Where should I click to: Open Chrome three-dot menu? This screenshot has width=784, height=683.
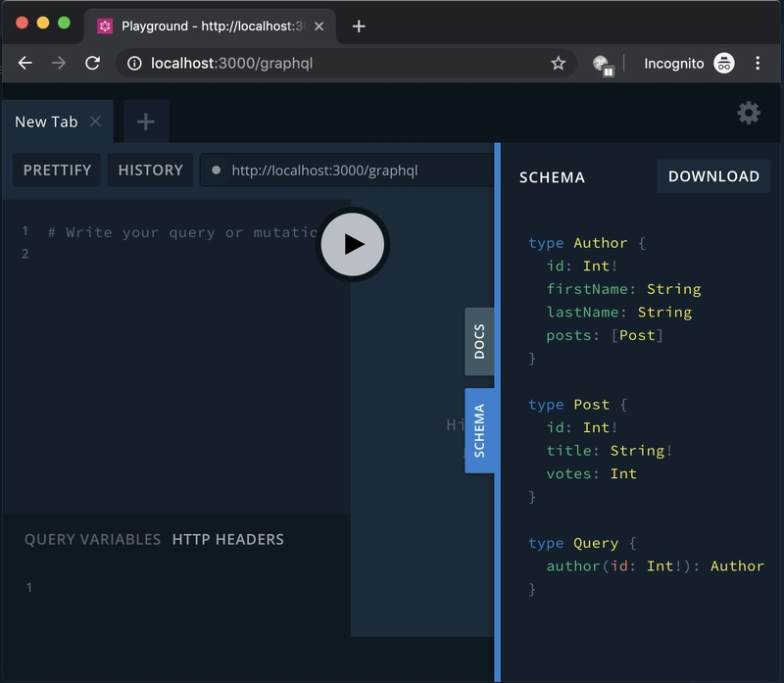click(x=758, y=63)
